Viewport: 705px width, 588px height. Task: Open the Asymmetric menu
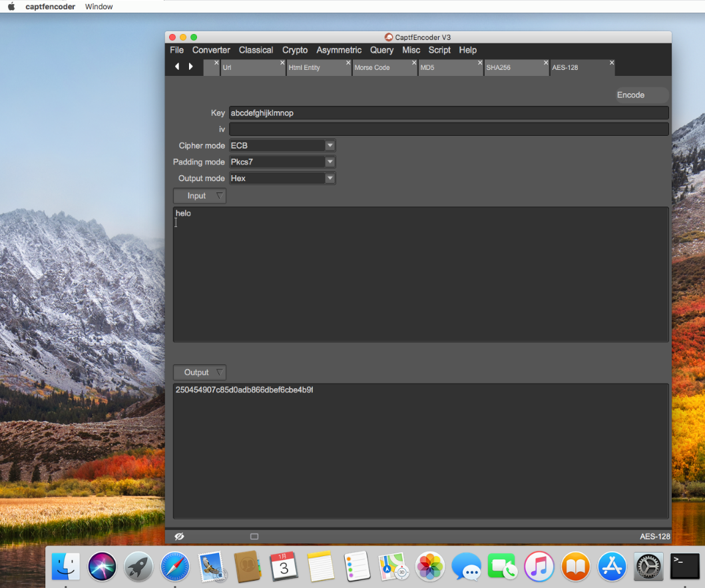pos(339,50)
